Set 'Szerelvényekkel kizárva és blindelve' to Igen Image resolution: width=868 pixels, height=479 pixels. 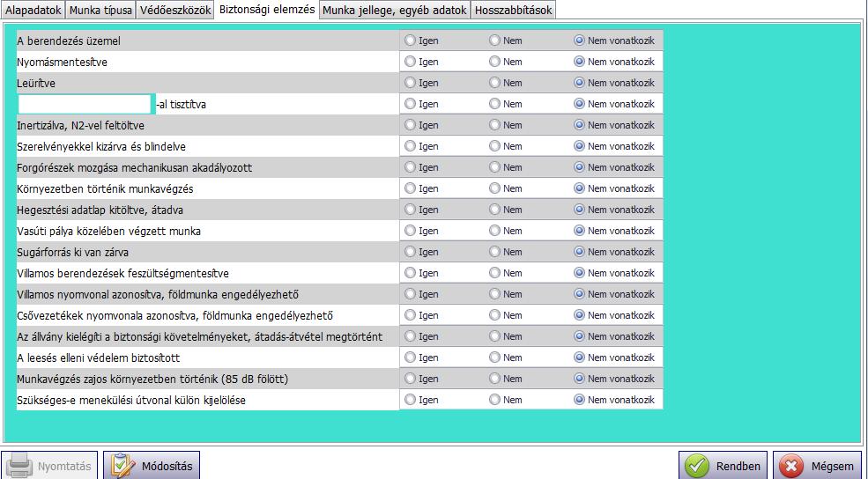coord(421,146)
